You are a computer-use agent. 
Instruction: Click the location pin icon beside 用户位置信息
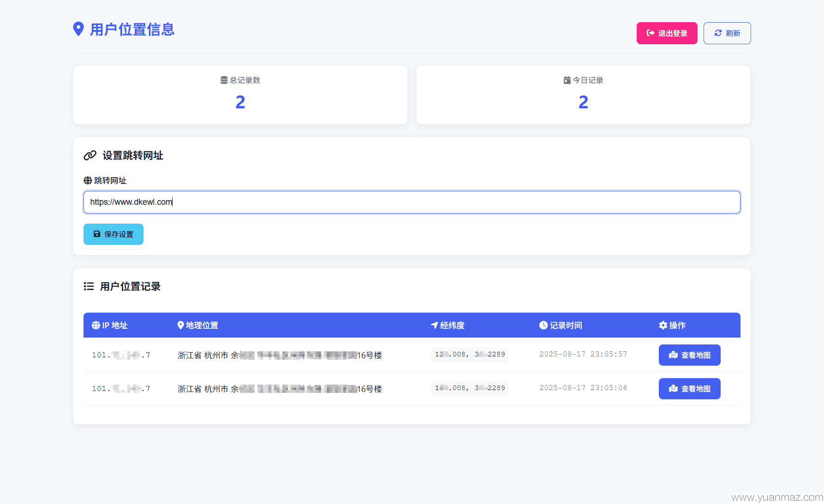78,29
